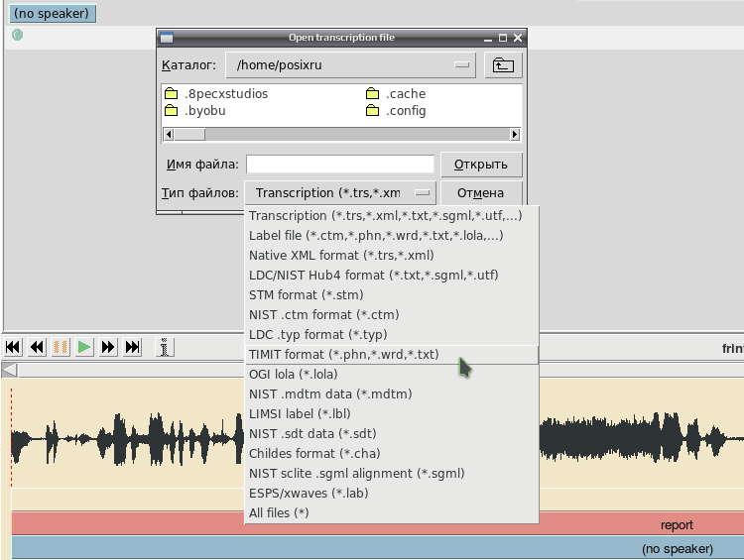Choose the Native XML format filter
Screen dimensions: 744x560
pyautogui.click(x=392, y=256)
